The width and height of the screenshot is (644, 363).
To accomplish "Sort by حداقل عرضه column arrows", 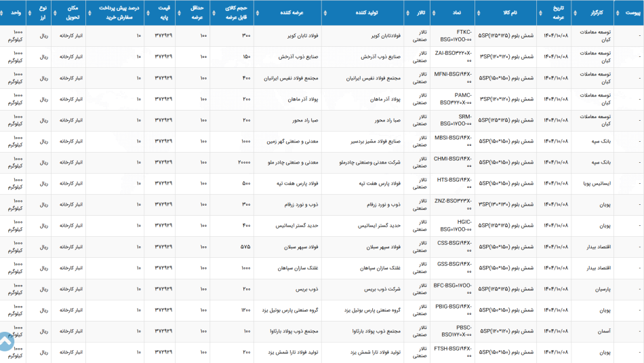I will tap(179, 13).
